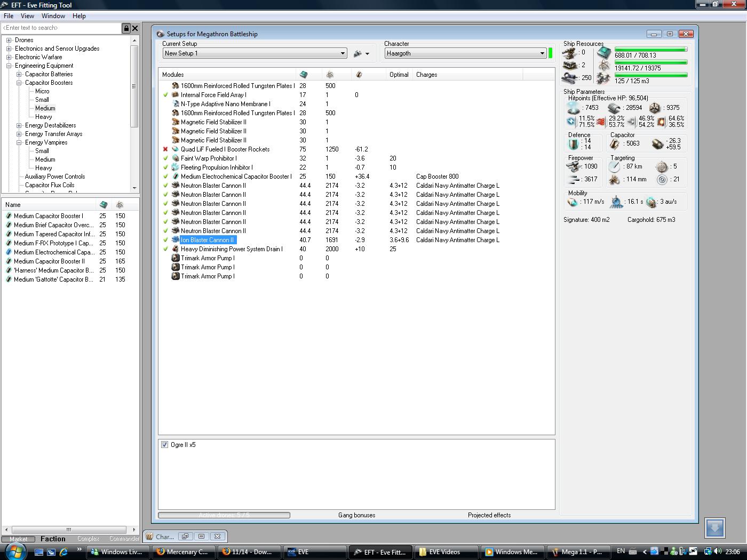Viewport: 747px width, 560px height.
Task: Switch to the Market tab
Action: 18,539
